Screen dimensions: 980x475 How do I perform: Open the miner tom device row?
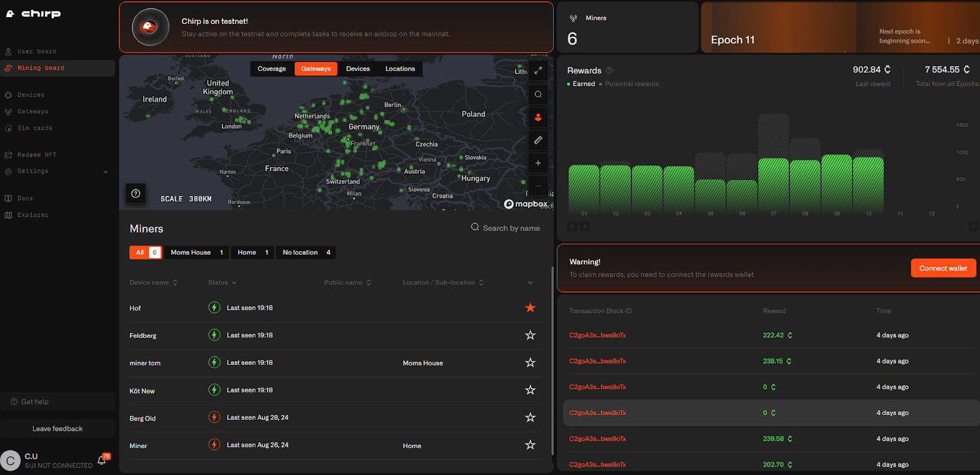[x=336, y=363]
